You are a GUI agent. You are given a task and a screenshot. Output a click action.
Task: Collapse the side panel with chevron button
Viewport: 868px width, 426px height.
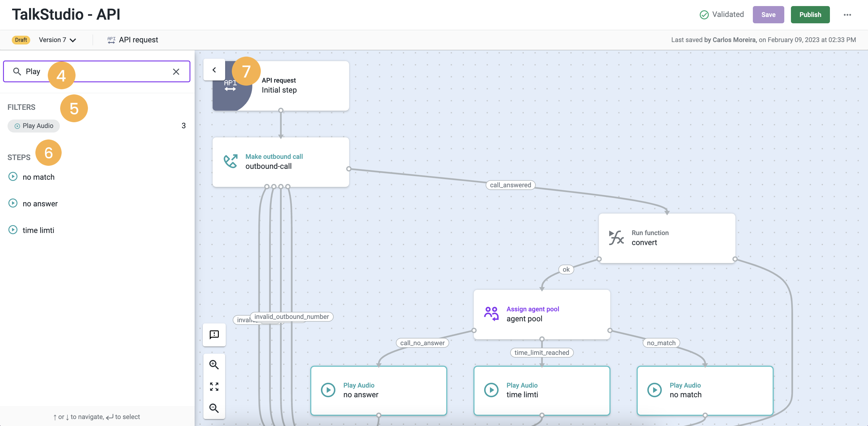click(x=214, y=70)
